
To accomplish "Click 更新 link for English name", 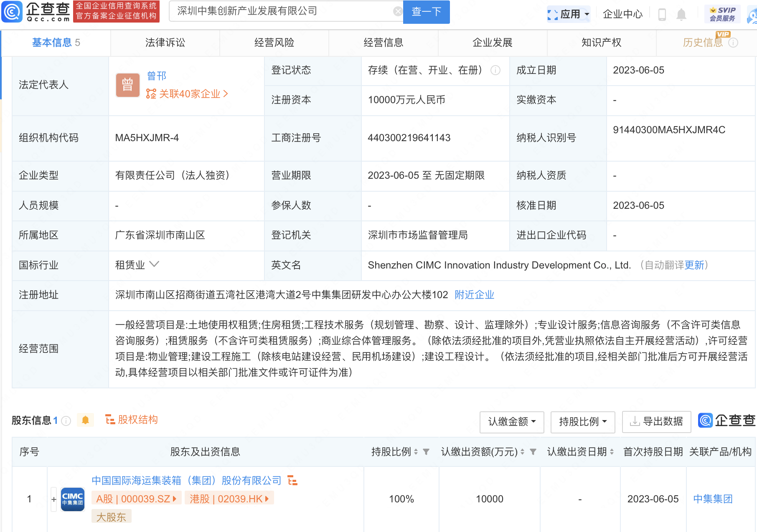I will [694, 265].
